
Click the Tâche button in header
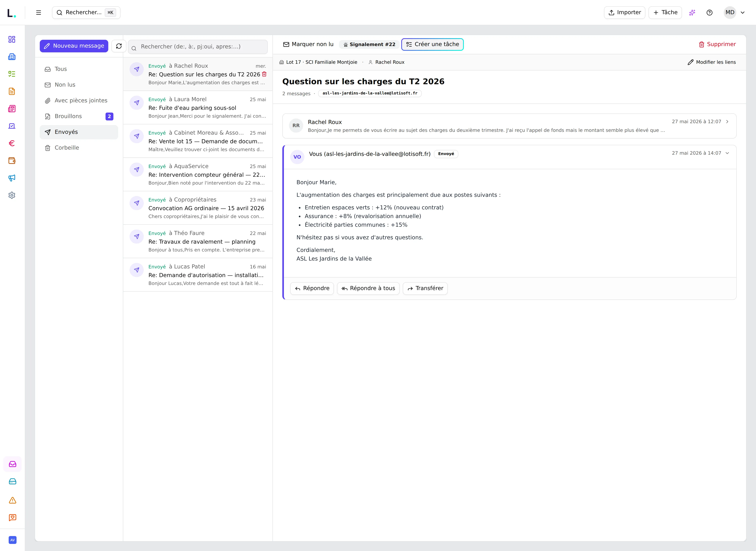point(665,13)
